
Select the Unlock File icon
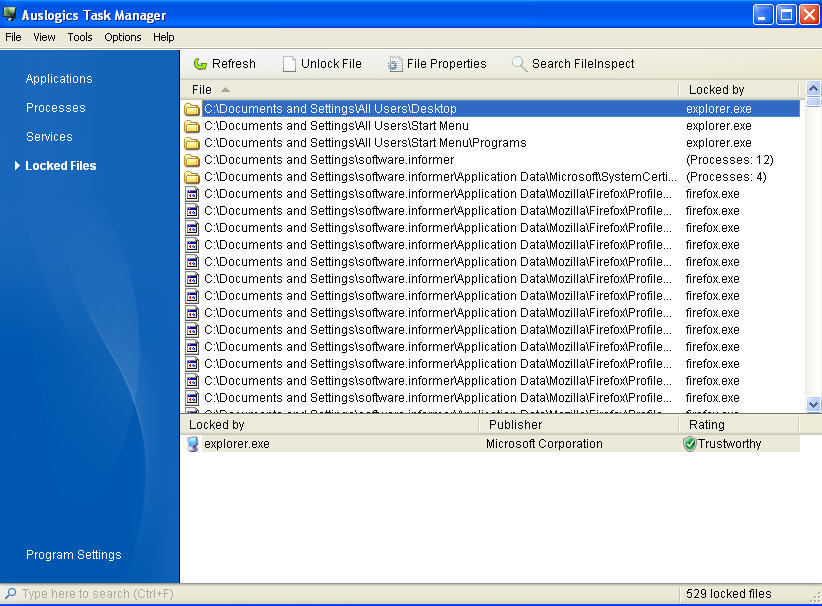click(x=289, y=63)
